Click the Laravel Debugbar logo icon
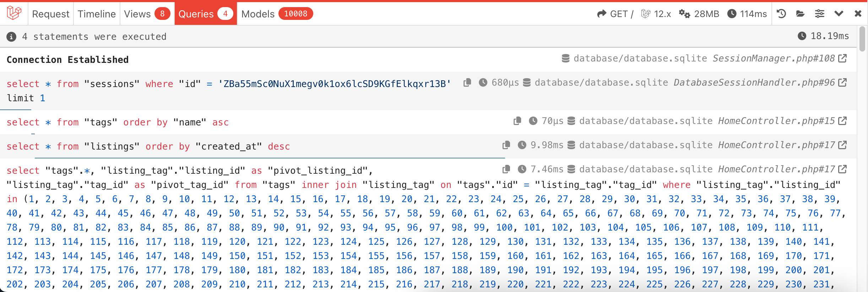Image resolution: width=868 pixels, height=292 pixels. (x=14, y=13)
